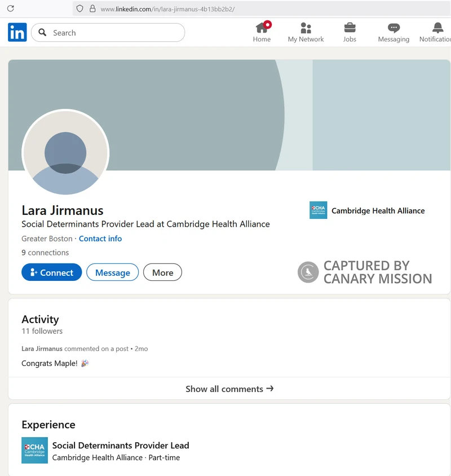Open the More options button
The image size is (451, 476).
[x=163, y=272]
